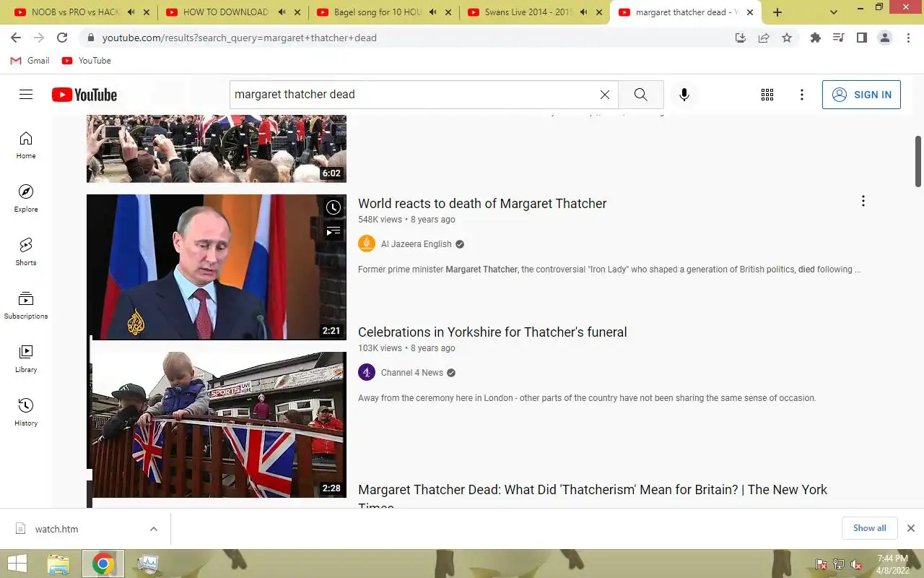Install or download page icon in address bar
This screenshot has width=924, height=578.
741,38
